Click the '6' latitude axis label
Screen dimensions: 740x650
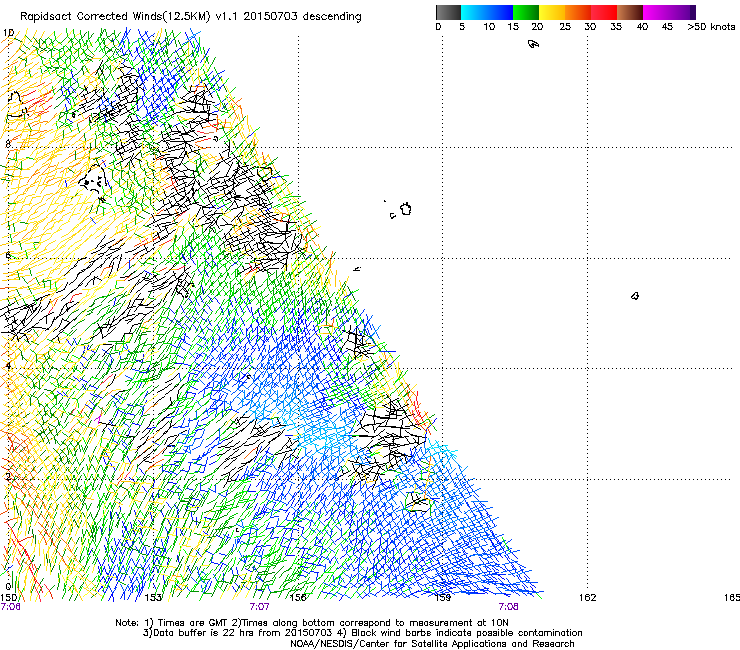[8, 255]
